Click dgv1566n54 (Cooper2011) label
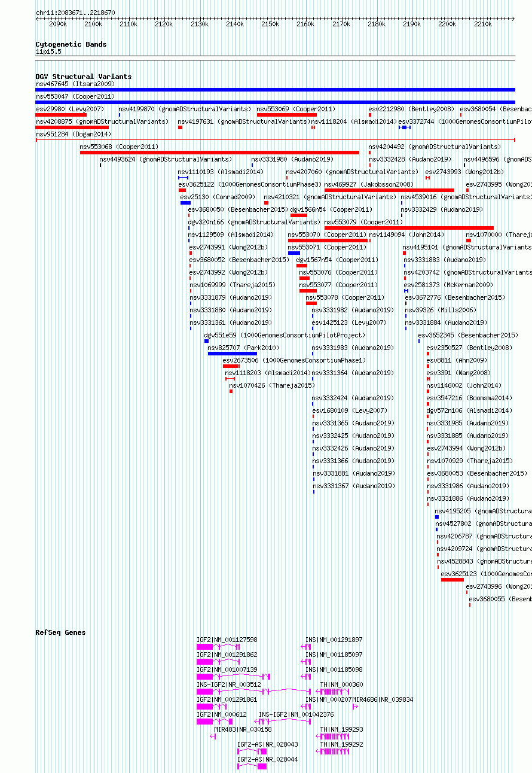Viewport: 532px width, 773px height. (x=331, y=209)
